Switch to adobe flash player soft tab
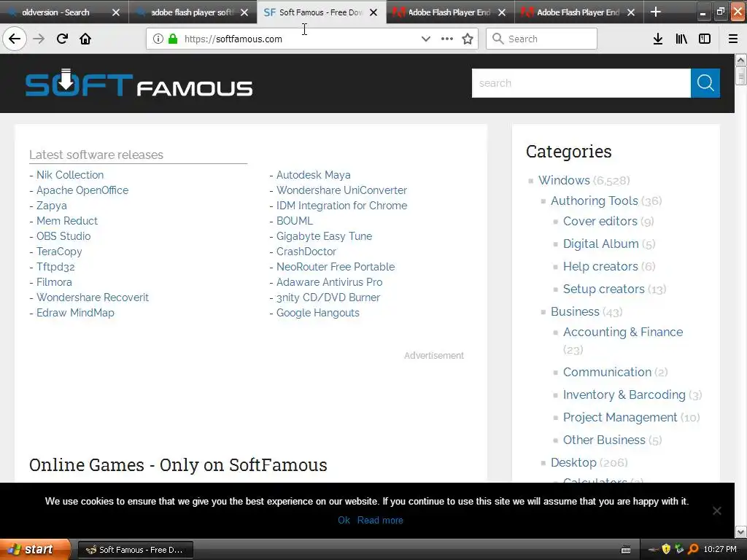Screen dimensions: 747x560 pos(192,12)
